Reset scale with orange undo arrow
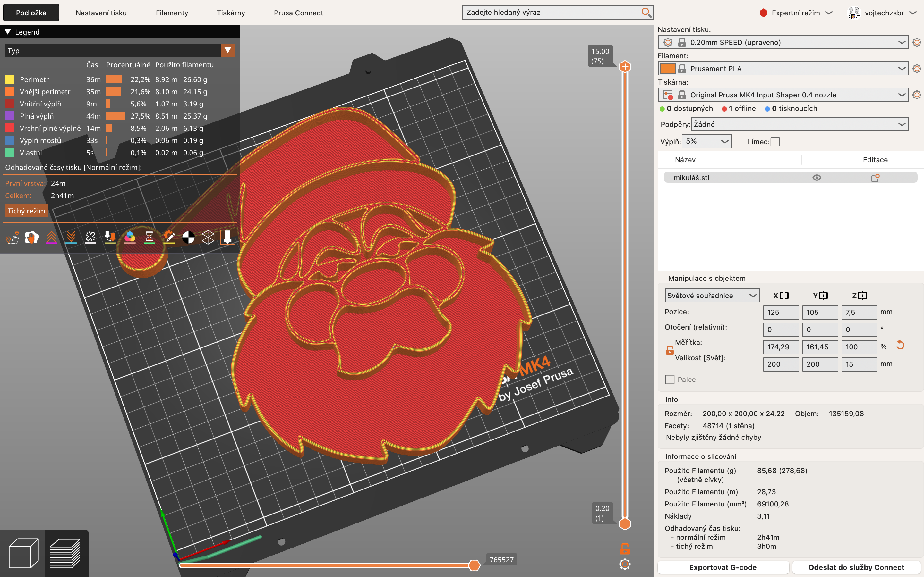 pyautogui.click(x=900, y=345)
